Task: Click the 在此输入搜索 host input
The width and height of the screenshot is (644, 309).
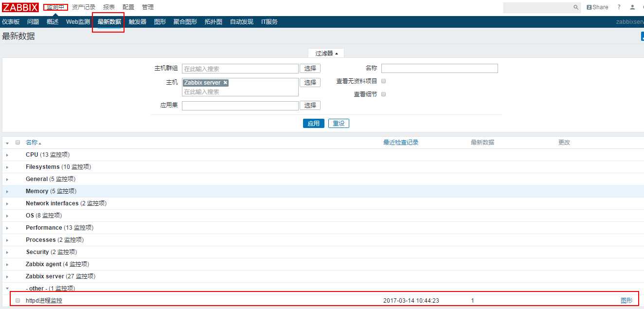Action: point(240,91)
